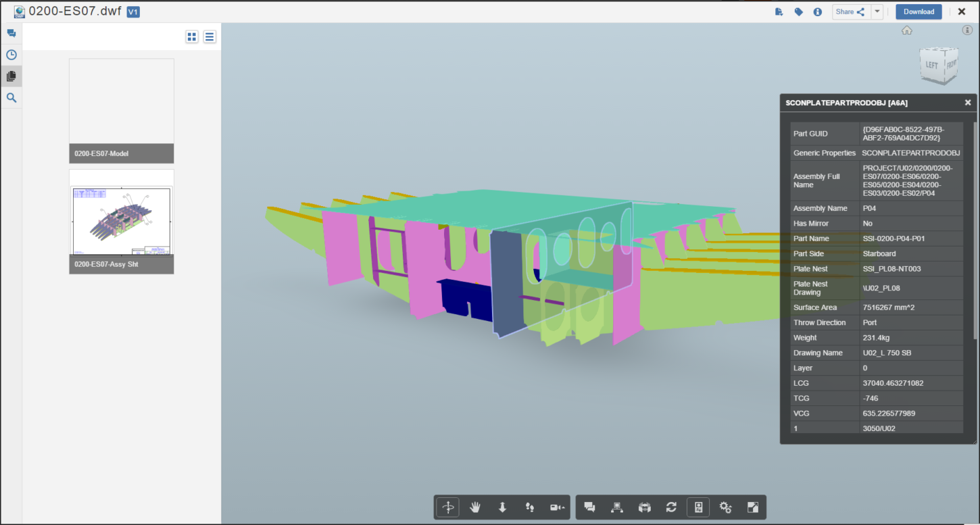This screenshot has width=980, height=525.
Task: Activate the Pan hand tool
Action: point(475,507)
